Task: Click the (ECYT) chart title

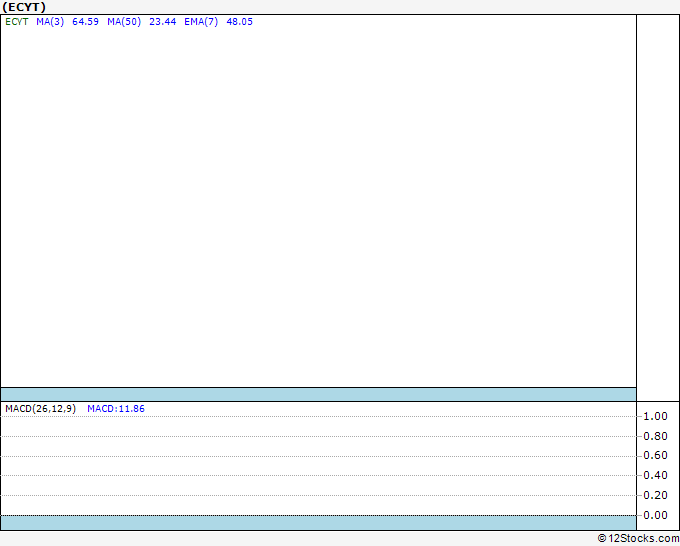Action: click(x=24, y=7)
